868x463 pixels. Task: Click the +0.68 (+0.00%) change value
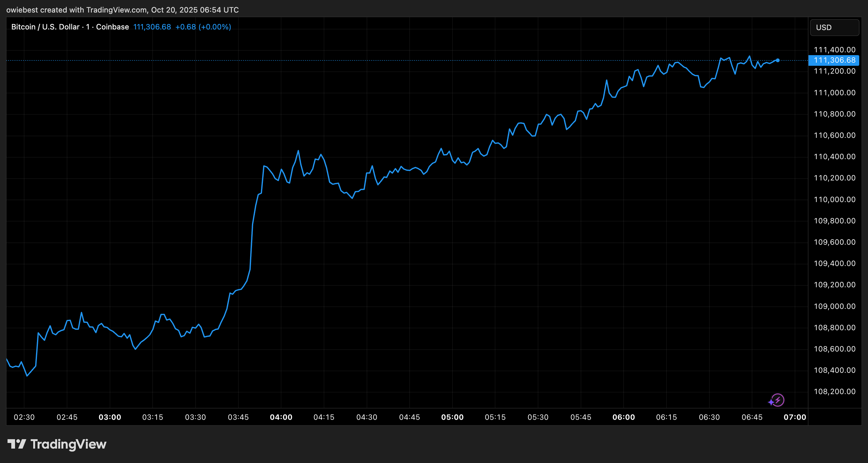(203, 27)
